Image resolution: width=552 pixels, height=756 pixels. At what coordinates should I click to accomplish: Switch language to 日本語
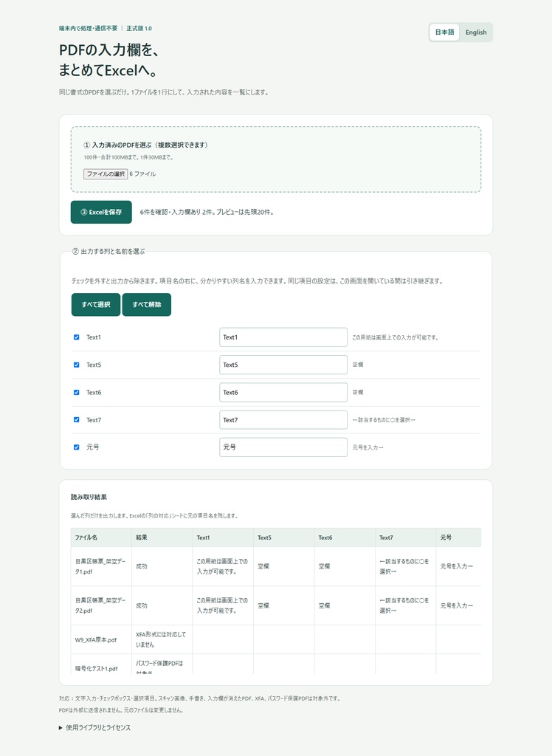point(444,32)
